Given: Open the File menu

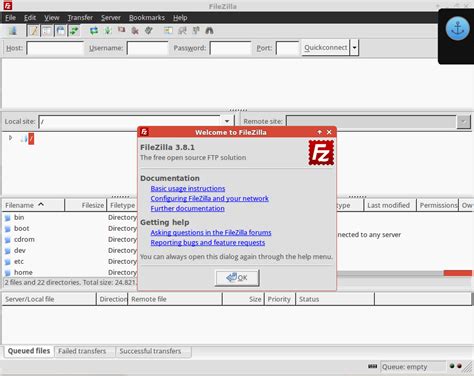Looking at the screenshot, I should (x=10, y=18).
